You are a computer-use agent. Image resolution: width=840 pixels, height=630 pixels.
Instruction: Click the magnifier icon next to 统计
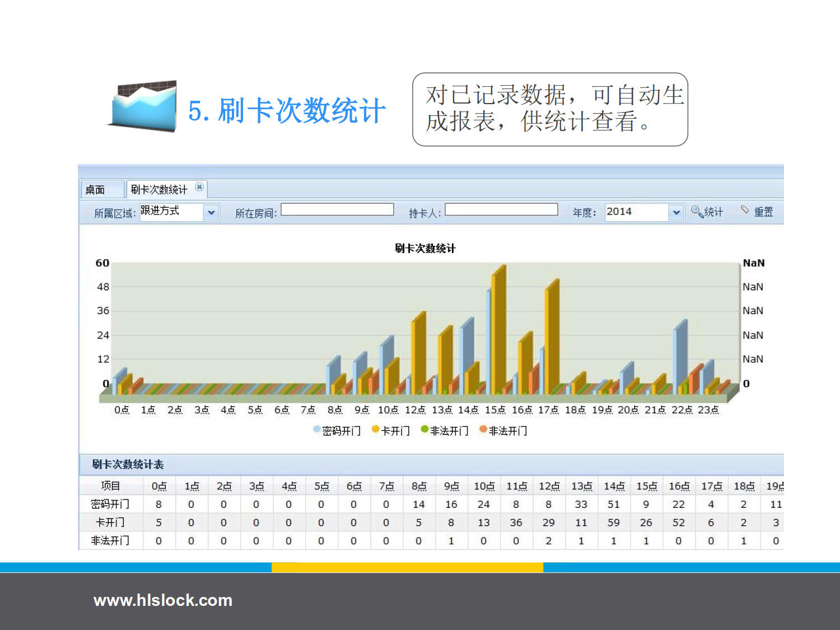696,211
